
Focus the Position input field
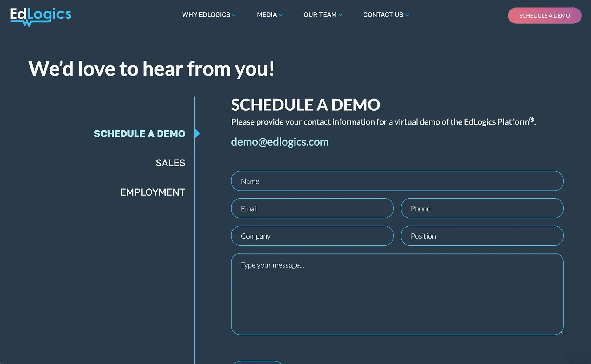(x=482, y=236)
